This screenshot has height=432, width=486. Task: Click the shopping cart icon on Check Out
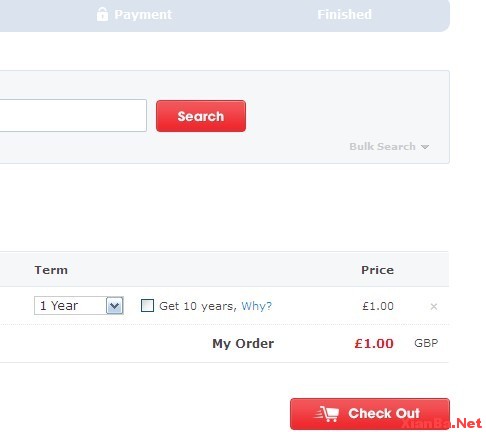tap(326, 414)
